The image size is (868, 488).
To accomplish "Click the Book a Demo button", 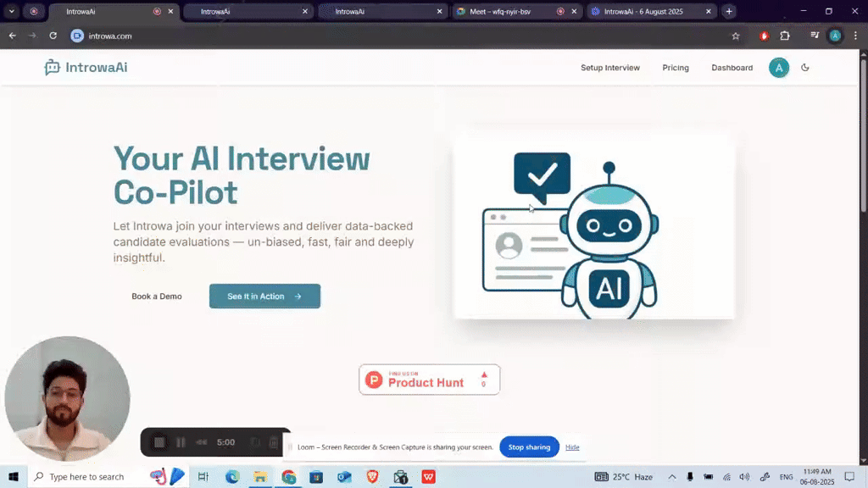I will pos(157,296).
